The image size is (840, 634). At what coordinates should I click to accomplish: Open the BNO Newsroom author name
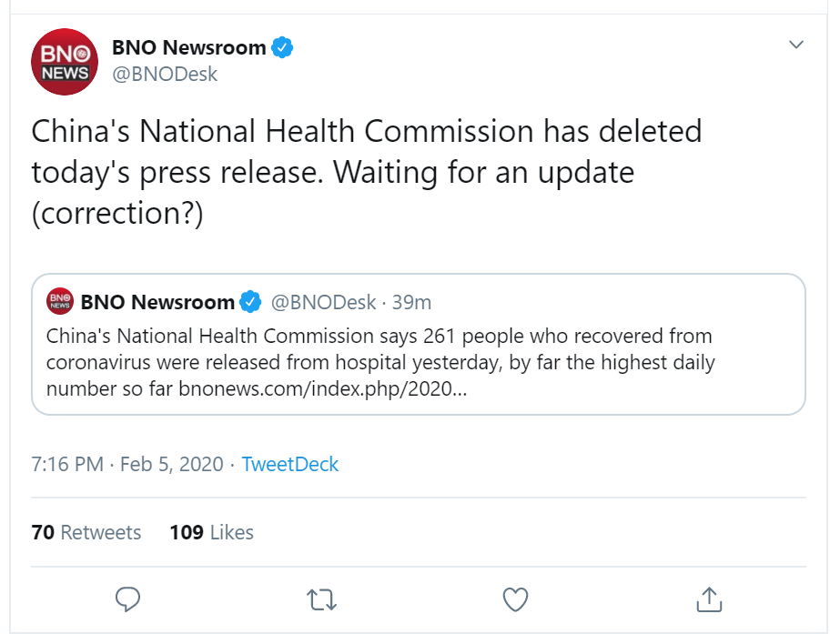[x=189, y=47]
